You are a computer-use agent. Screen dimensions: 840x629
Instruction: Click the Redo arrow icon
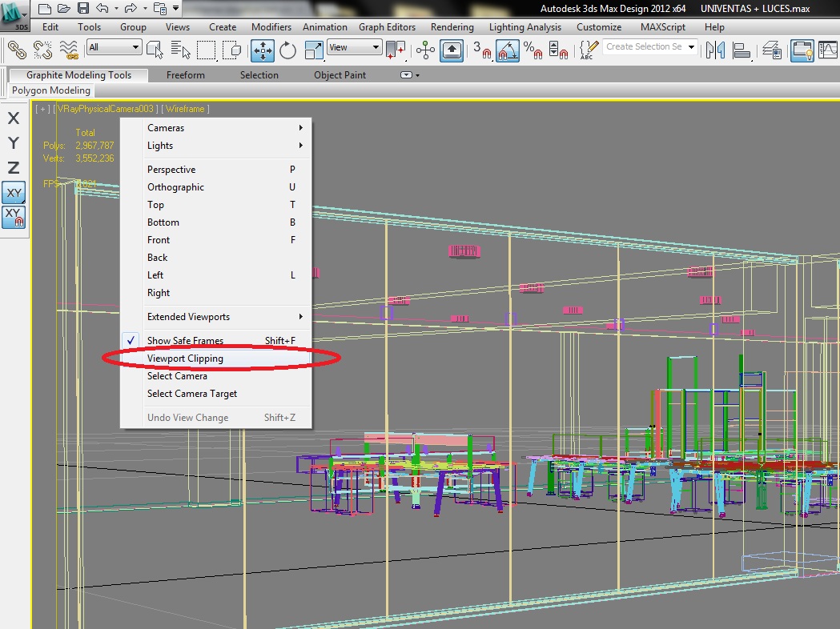131,8
